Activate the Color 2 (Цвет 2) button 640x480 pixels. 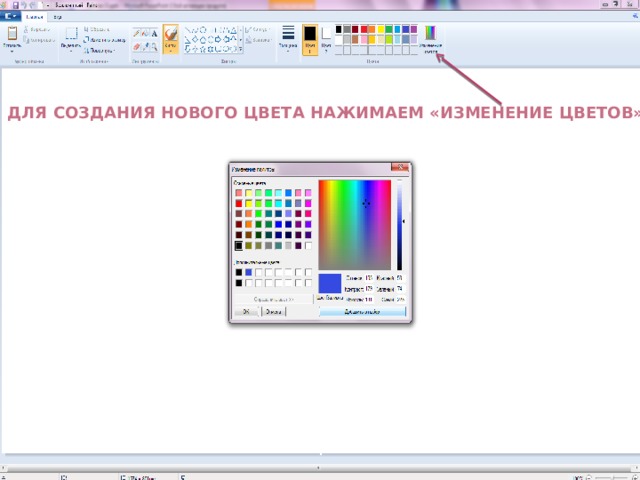[326, 40]
